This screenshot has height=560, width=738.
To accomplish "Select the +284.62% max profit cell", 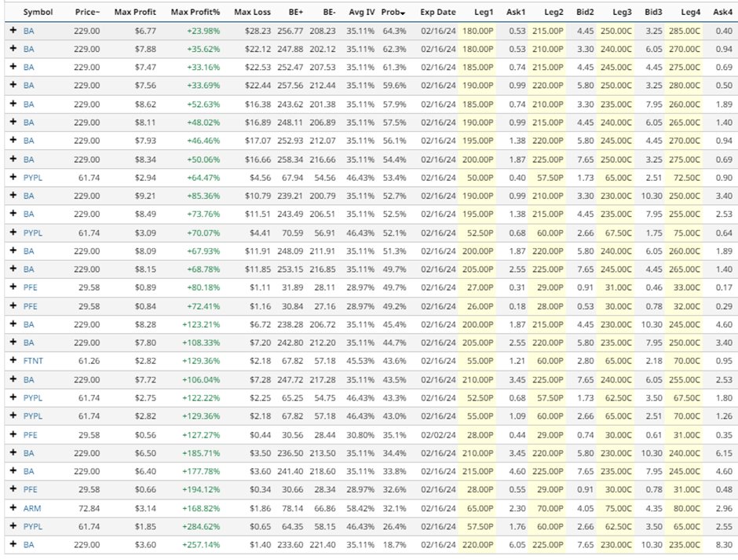I will (x=201, y=526).
